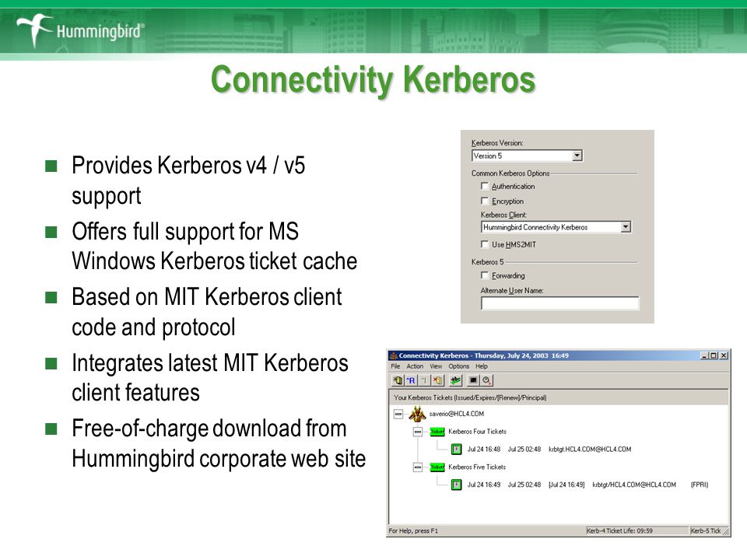This screenshot has height=560, width=747.
Task: Open the Action menu
Action: pos(415,366)
